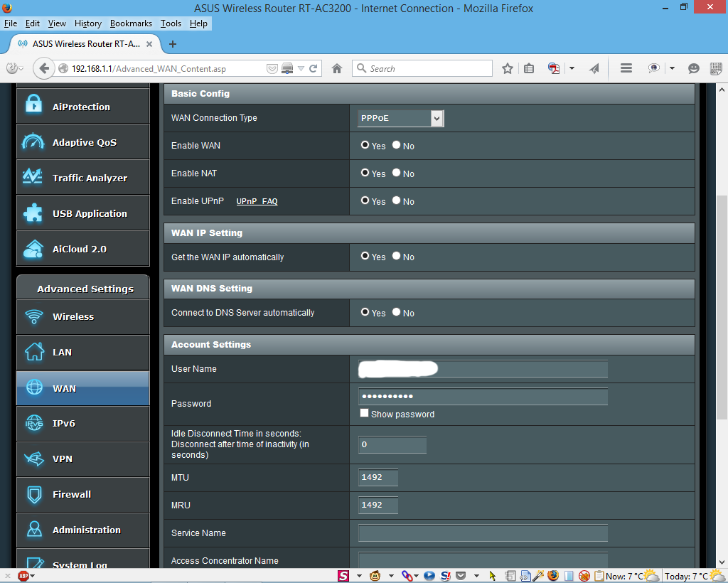The width and height of the screenshot is (728, 583).
Task: Close the ASUS Wireless Router tab
Action: pyautogui.click(x=149, y=44)
